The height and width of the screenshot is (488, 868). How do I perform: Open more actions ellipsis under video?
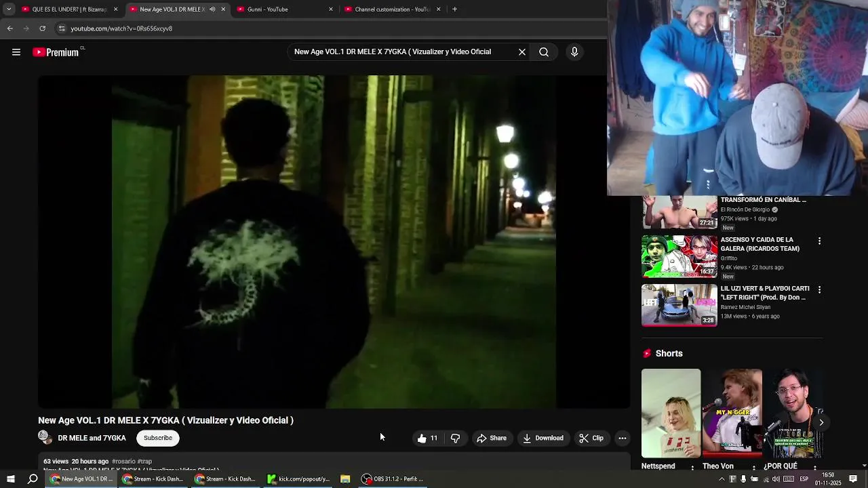623,439
